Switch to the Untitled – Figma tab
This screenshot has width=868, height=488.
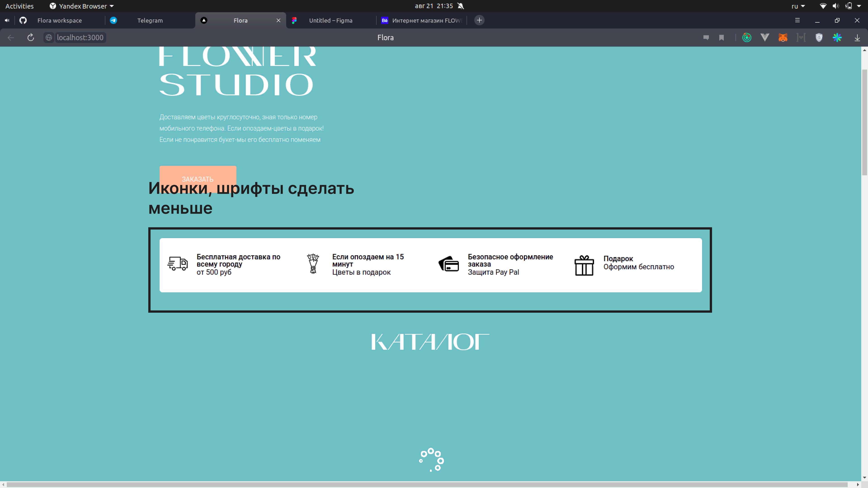point(330,20)
